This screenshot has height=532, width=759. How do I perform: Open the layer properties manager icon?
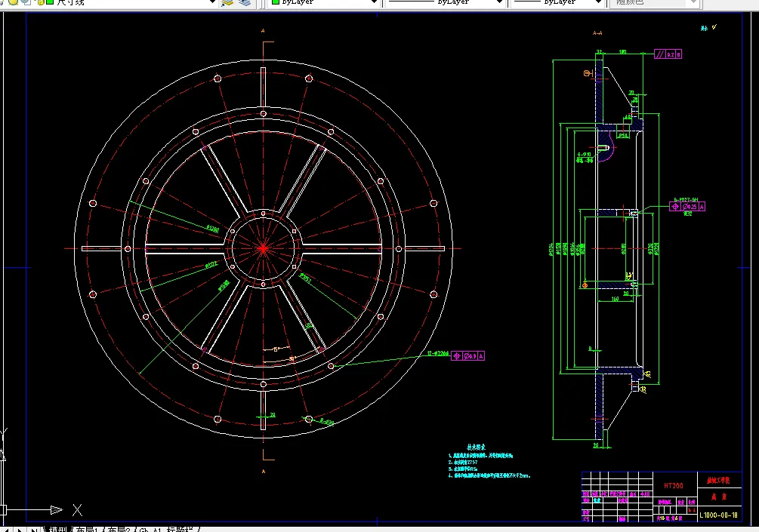pos(227,2)
